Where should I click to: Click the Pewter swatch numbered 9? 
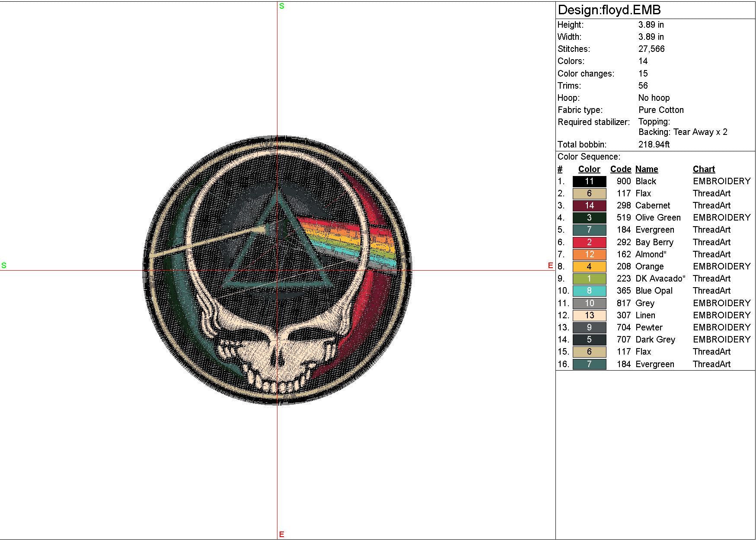pos(589,327)
